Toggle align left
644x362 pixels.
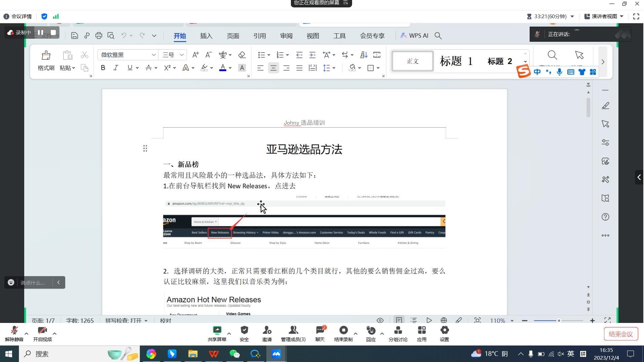coord(260,68)
